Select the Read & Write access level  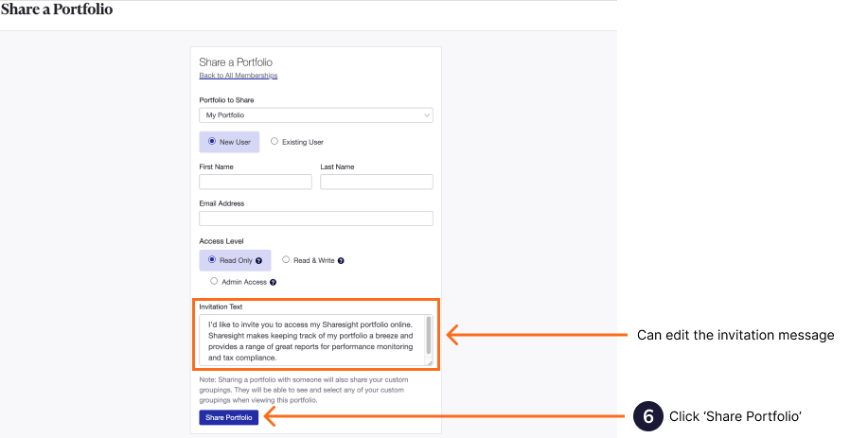point(286,259)
